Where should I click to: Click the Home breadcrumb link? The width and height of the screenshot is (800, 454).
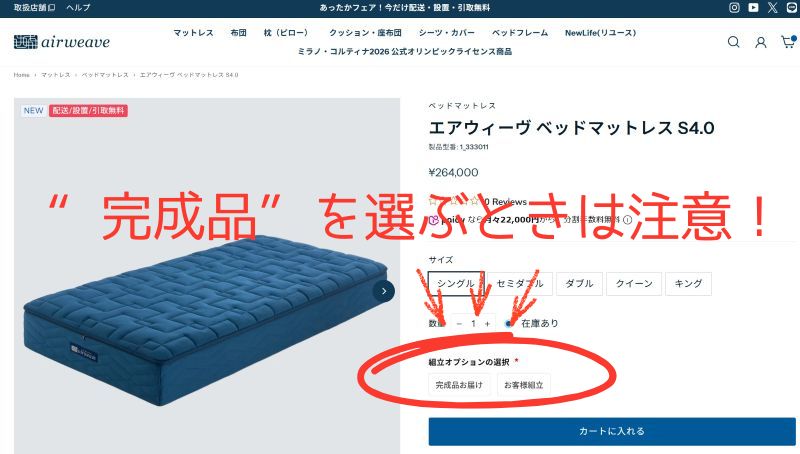tap(21, 74)
